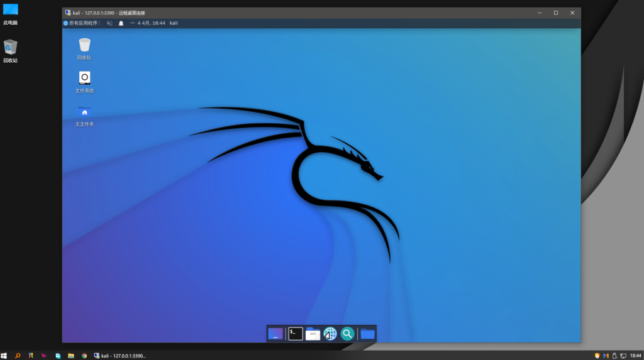Select the kali remote desktop taskbar item

(119, 355)
